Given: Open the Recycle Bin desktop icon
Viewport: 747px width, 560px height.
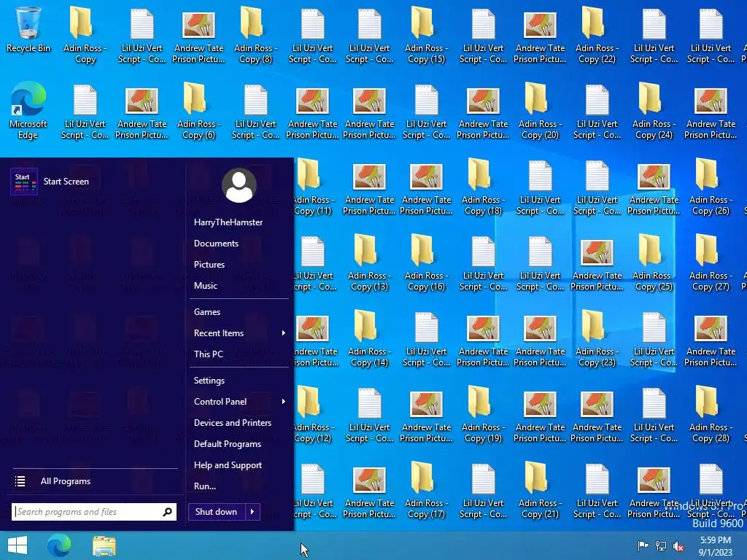Looking at the screenshot, I should coord(28,29).
